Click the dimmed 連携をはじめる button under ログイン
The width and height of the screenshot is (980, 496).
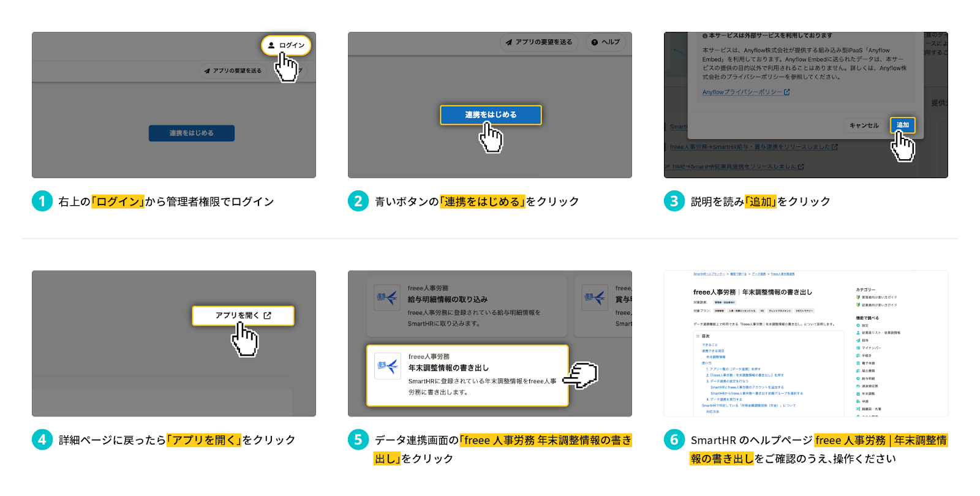click(192, 133)
